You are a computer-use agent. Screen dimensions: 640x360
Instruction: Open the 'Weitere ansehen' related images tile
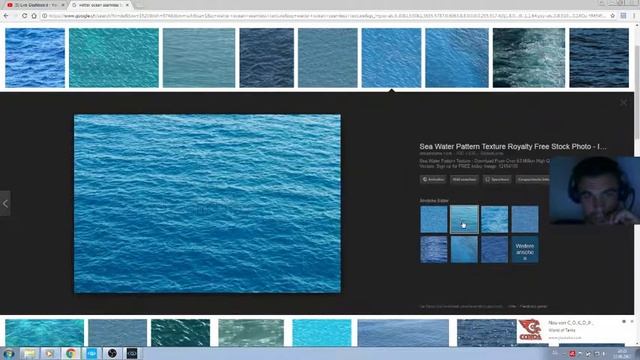(x=524, y=249)
